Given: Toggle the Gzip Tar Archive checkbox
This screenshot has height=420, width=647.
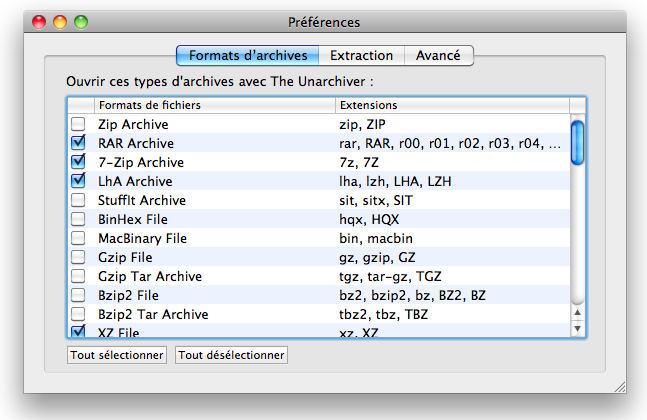Looking at the screenshot, I should click(x=78, y=276).
